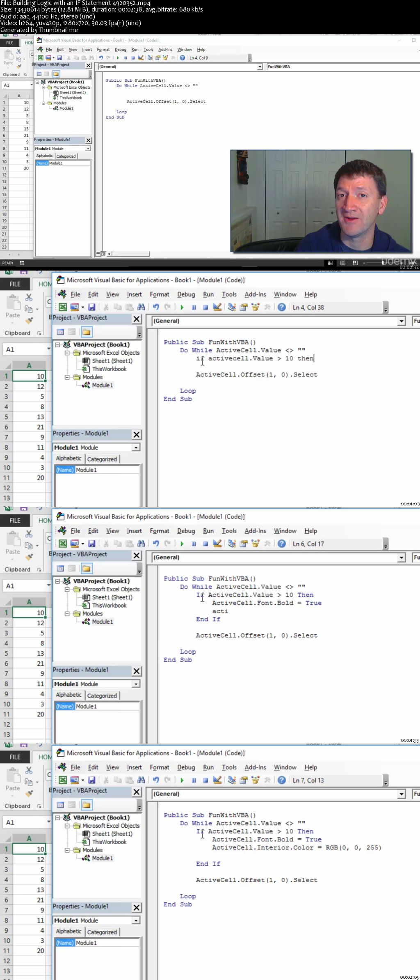Click Run icon in first frame with webcam
This screenshot has width=420, height=980.
tap(118, 58)
